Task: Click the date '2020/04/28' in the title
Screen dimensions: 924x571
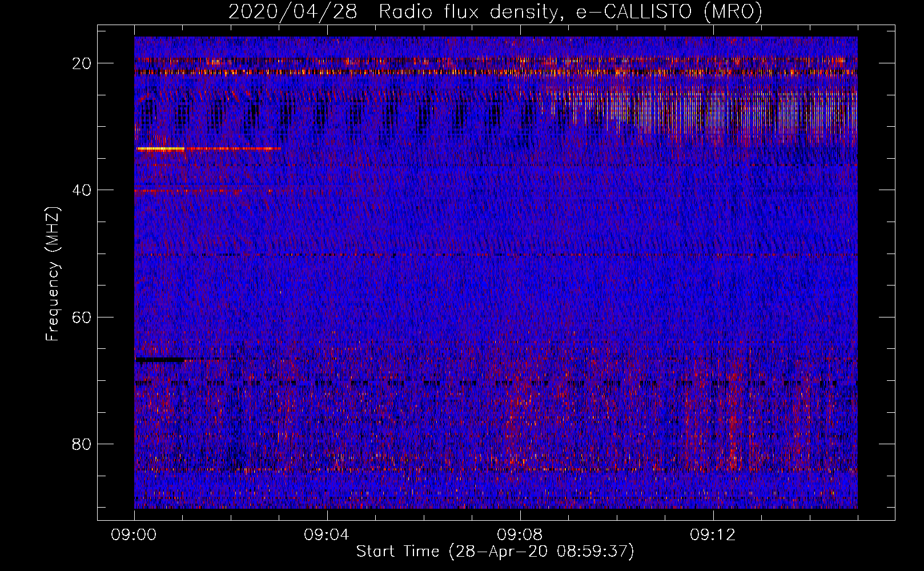Action: coord(293,12)
